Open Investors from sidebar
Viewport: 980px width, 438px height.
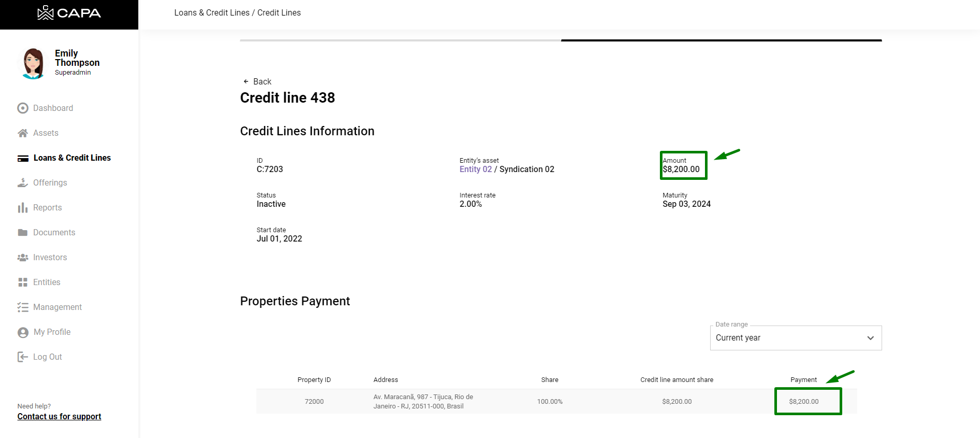tap(50, 257)
